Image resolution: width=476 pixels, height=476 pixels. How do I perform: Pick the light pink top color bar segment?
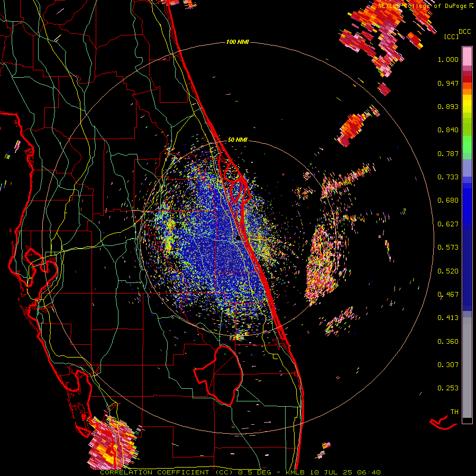[x=467, y=56]
